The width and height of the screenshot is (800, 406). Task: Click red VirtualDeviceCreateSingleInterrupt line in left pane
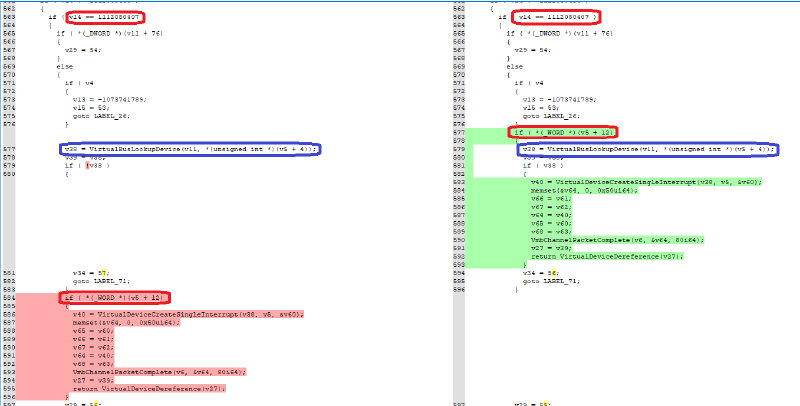coord(188,314)
